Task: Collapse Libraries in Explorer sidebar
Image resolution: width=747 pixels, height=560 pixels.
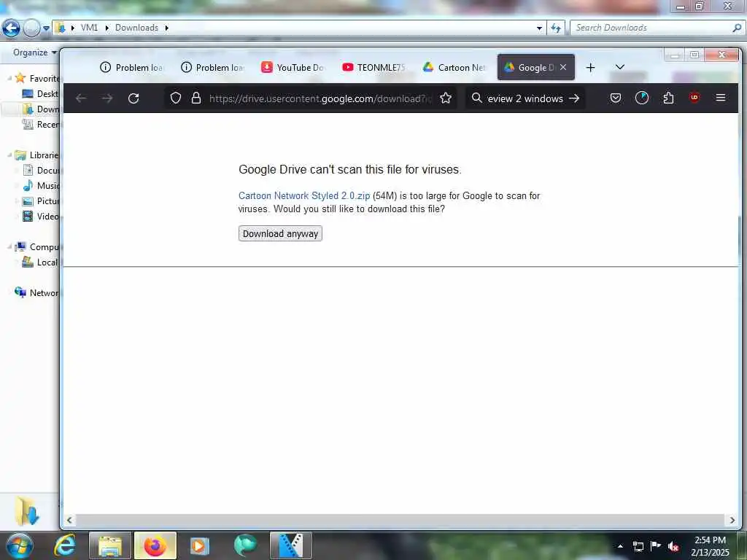Action: pos(9,155)
